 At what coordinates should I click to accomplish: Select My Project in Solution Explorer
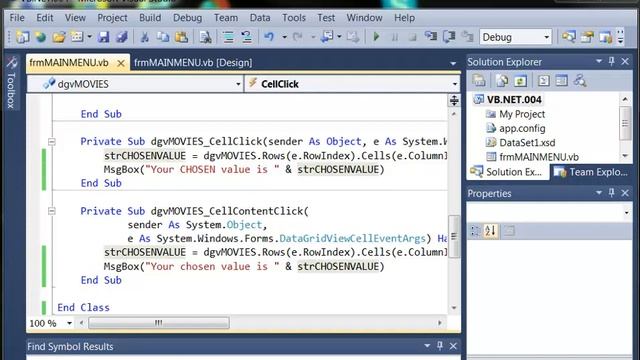(522, 114)
